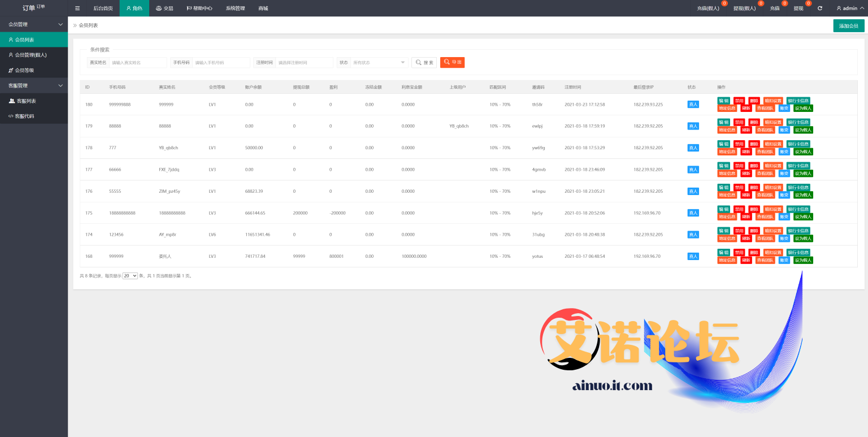
Task: Focus the 真实姓名 search field
Action: point(138,63)
